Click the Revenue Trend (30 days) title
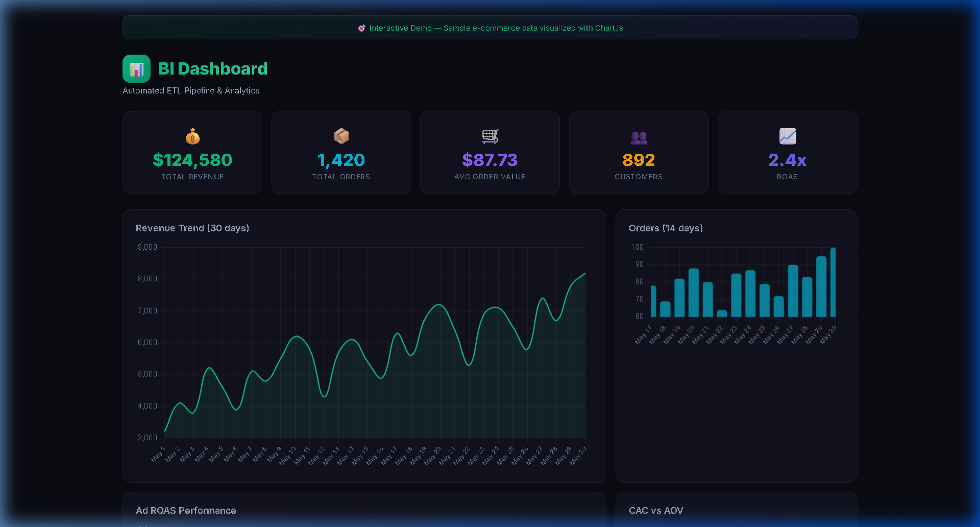The height and width of the screenshot is (527, 980). 192,228
